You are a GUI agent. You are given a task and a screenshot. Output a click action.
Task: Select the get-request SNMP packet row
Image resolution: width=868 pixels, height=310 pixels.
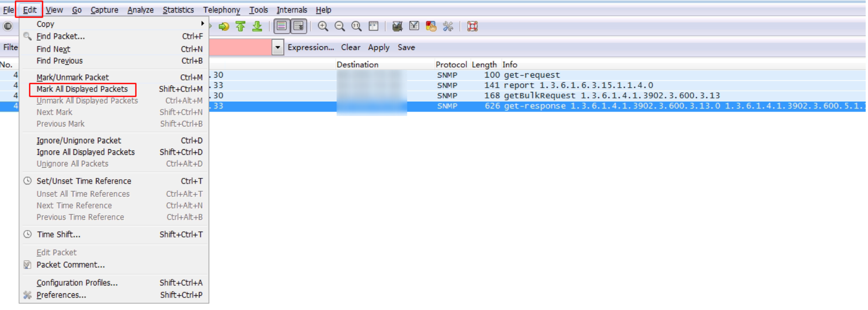(x=537, y=75)
